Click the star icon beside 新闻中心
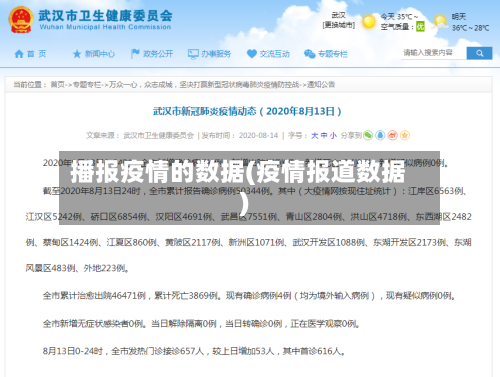The image size is (500, 377). coord(77,54)
